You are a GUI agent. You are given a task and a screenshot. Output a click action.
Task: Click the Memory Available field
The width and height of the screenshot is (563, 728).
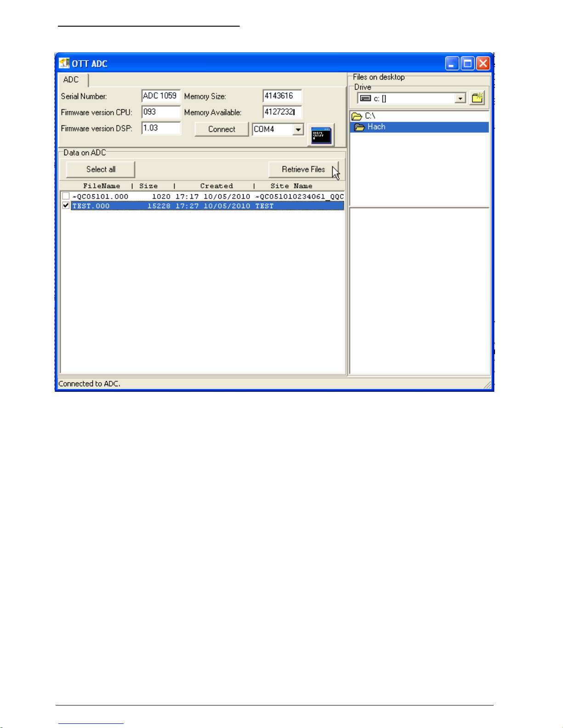(282, 112)
